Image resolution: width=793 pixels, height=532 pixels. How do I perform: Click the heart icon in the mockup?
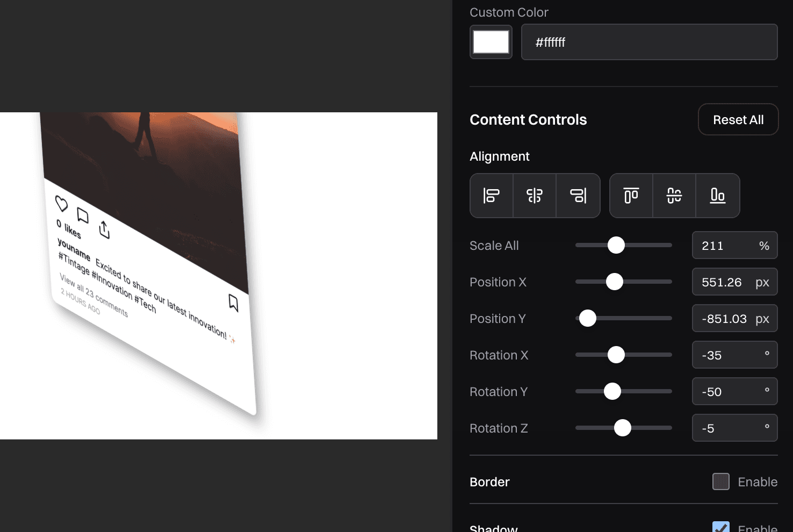pos(62,204)
